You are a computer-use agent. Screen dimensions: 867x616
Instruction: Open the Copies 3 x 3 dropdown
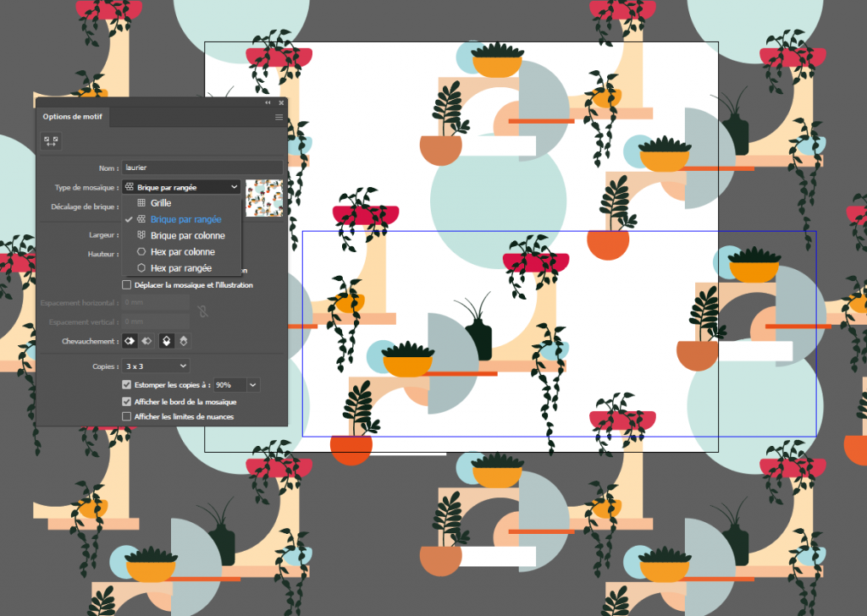[x=156, y=366]
